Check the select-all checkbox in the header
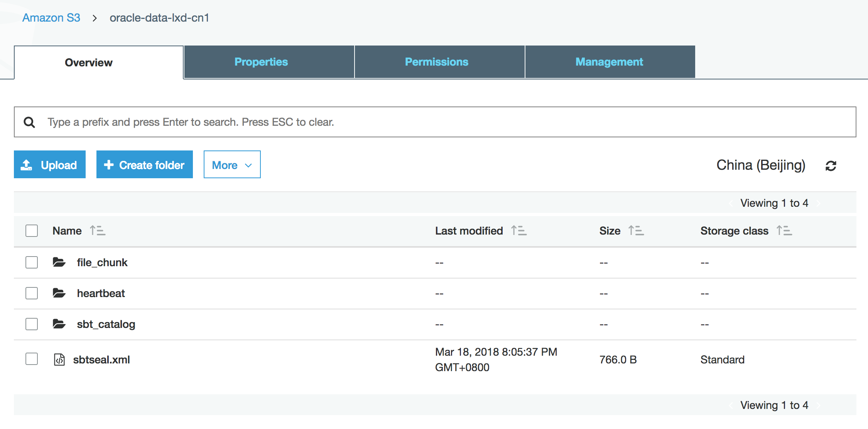The height and width of the screenshot is (429, 868). [32, 231]
